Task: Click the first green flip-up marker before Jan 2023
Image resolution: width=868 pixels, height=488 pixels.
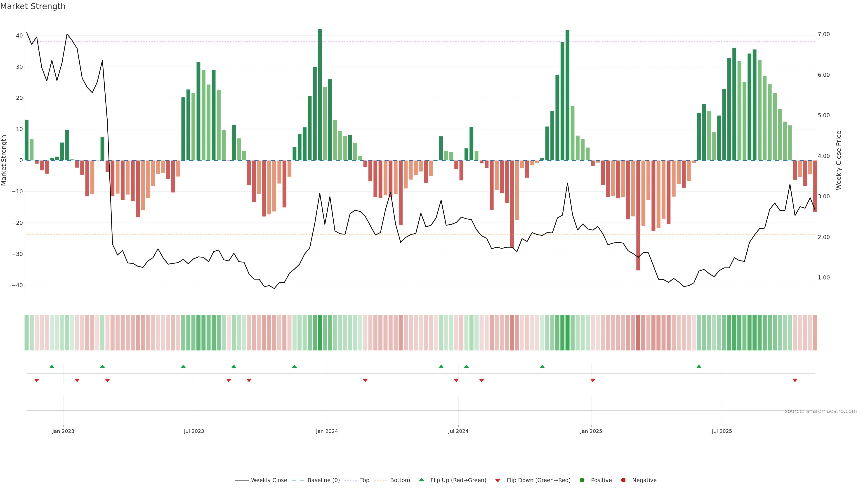Action: click(52, 366)
